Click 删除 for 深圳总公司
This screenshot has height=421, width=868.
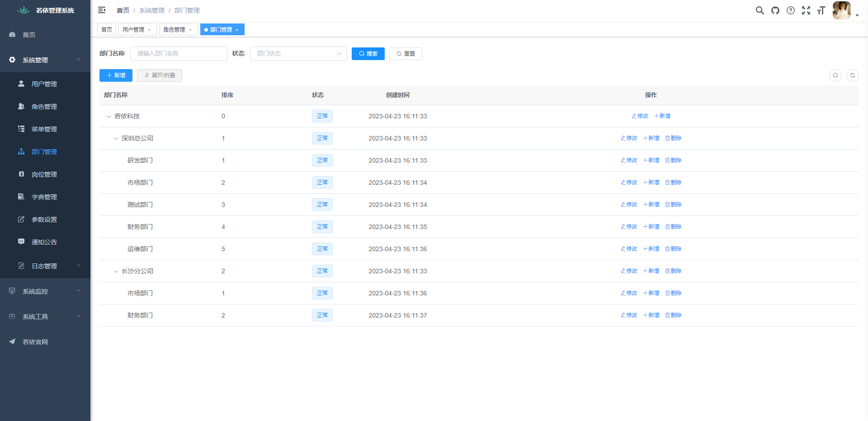click(673, 138)
